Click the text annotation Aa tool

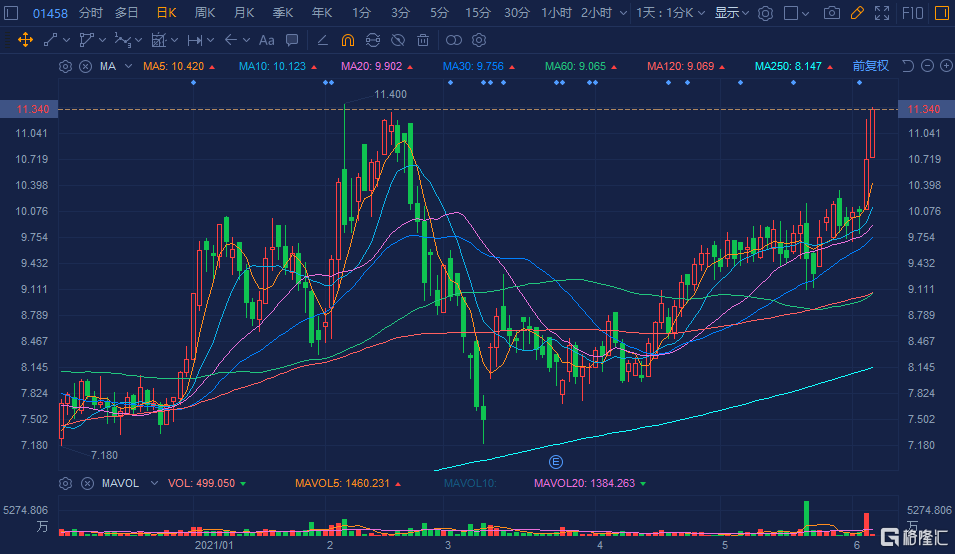pos(265,40)
